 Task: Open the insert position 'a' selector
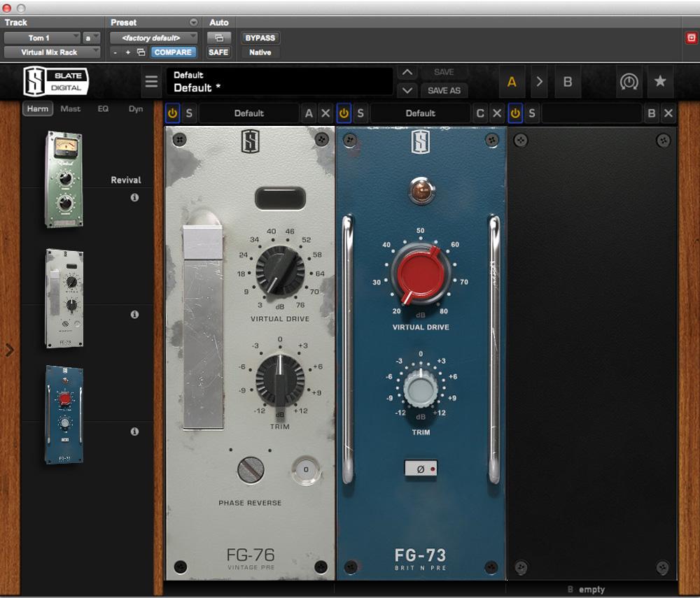click(x=90, y=38)
